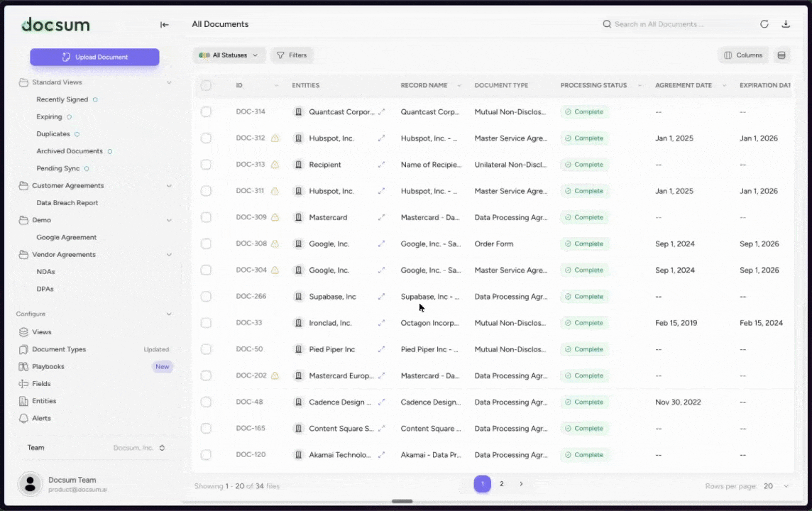Expand the Recipient entity with arrow icon
This screenshot has height=511, width=812.
click(x=382, y=165)
